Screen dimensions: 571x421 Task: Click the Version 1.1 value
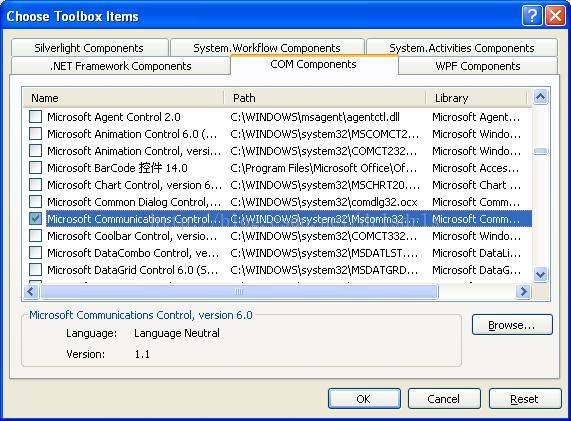(x=142, y=354)
